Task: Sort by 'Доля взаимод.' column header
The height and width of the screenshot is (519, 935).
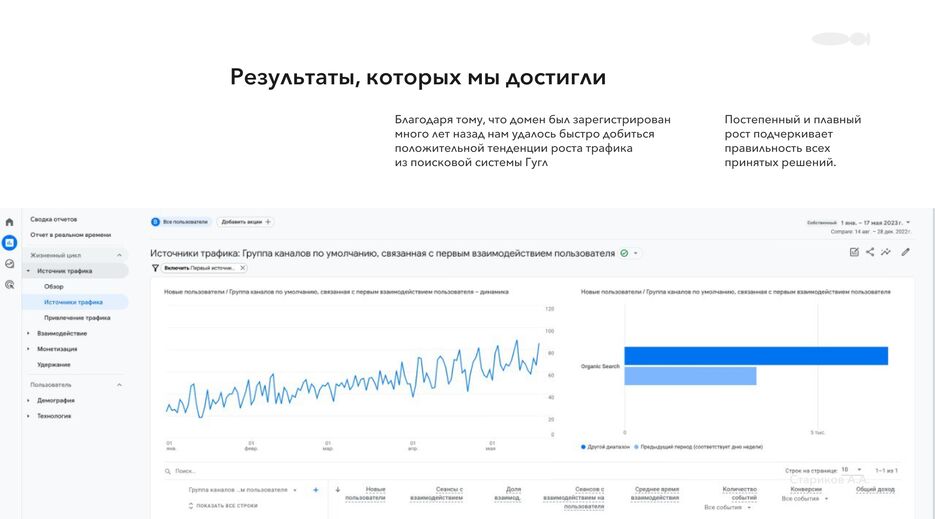Action: click(507, 493)
